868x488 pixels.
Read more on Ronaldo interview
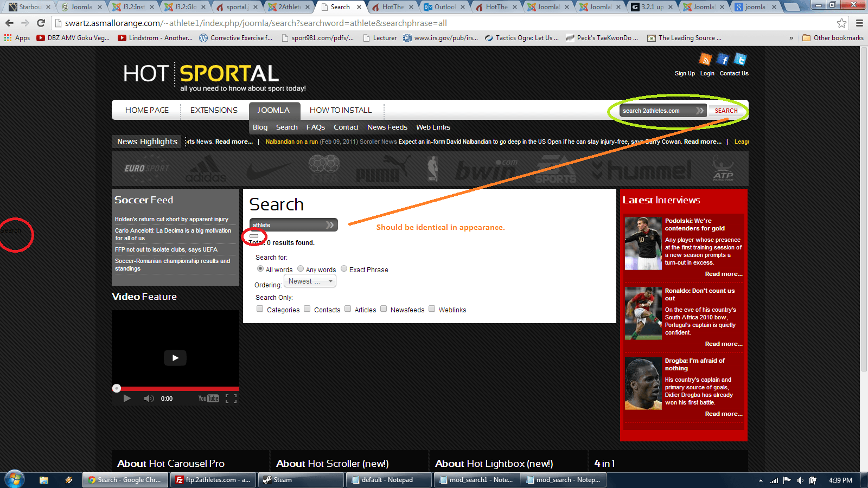pyautogui.click(x=724, y=344)
